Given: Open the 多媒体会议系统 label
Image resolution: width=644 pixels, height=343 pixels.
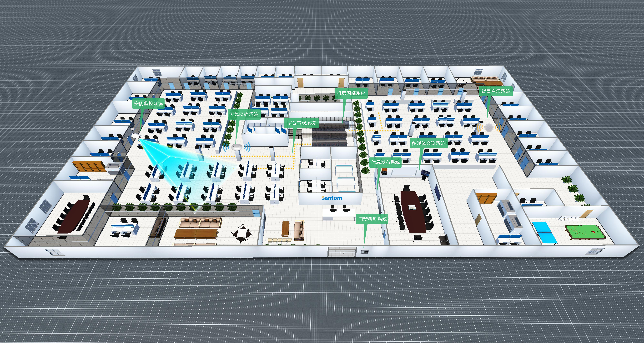Looking at the screenshot, I should click(x=428, y=143).
